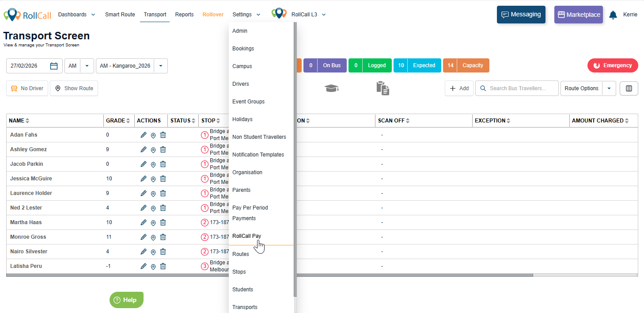The height and width of the screenshot is (313, 644).
Task: Open the Marketplace button
Action: (x=579, y=15)
